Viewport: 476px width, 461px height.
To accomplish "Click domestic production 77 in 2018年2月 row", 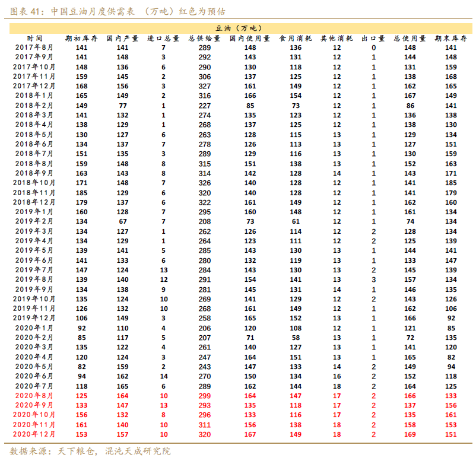I will click(x=123, y=106).
